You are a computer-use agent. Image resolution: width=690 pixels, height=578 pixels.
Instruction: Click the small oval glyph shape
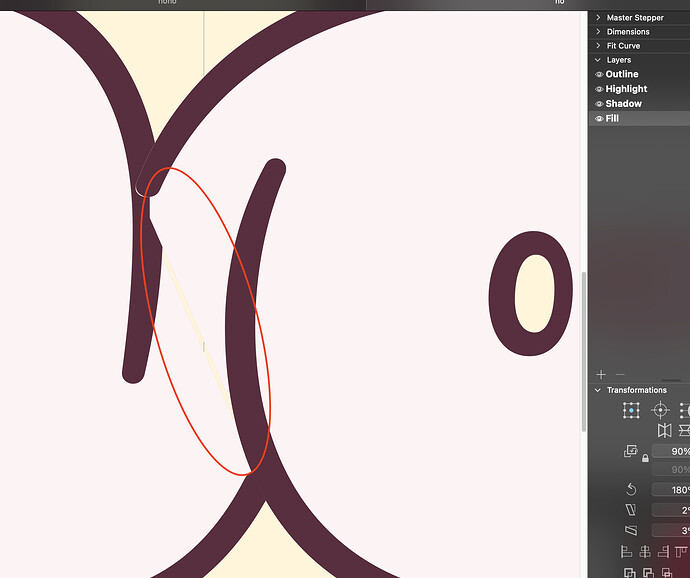[x=531, y=293]
